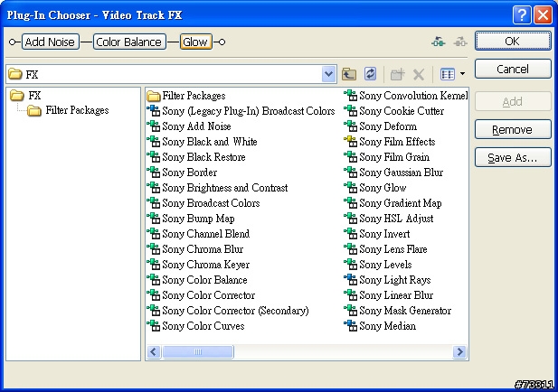Click the horizontal scrollbar thumb
The image size is (558, 392).
click(198, 352)
